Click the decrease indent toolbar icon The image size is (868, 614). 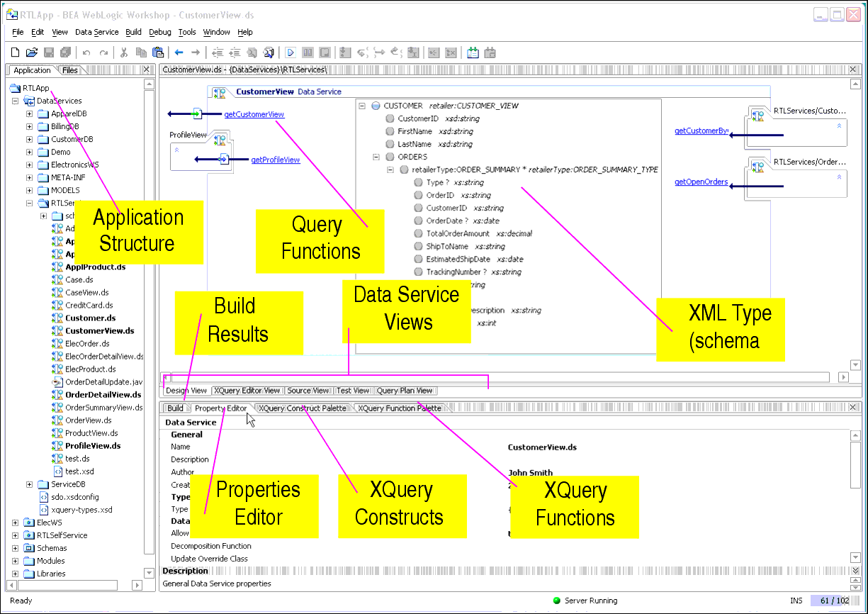[217, 52]
